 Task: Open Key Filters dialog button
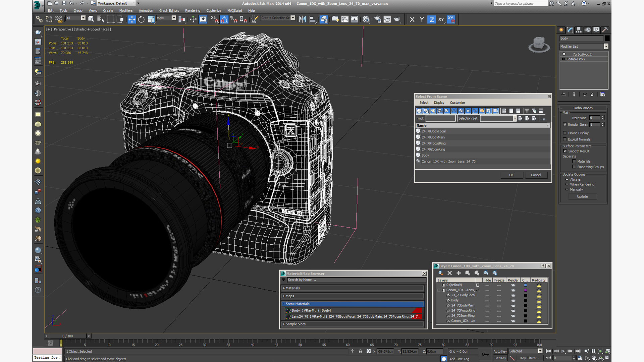(529, 358)
